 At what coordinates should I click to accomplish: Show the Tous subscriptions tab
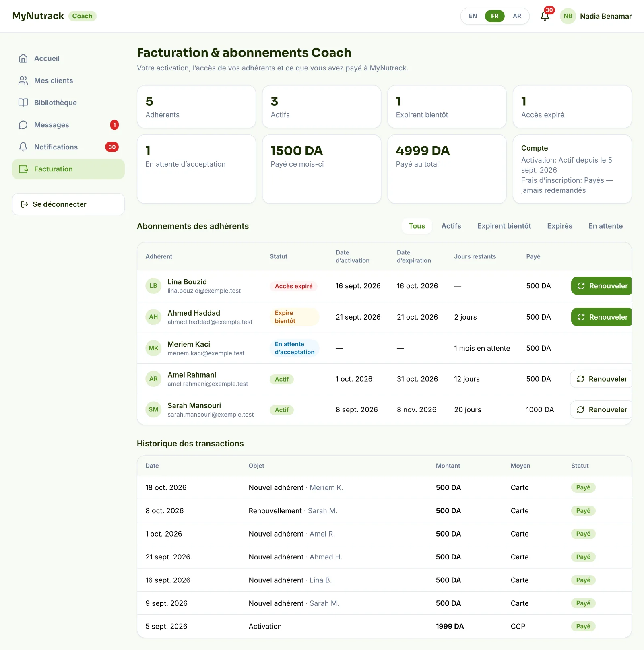click(x=417, y=226)
